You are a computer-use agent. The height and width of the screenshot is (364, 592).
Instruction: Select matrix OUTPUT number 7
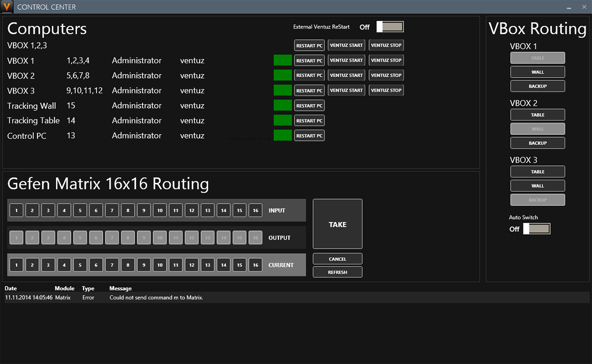point(112,237)
